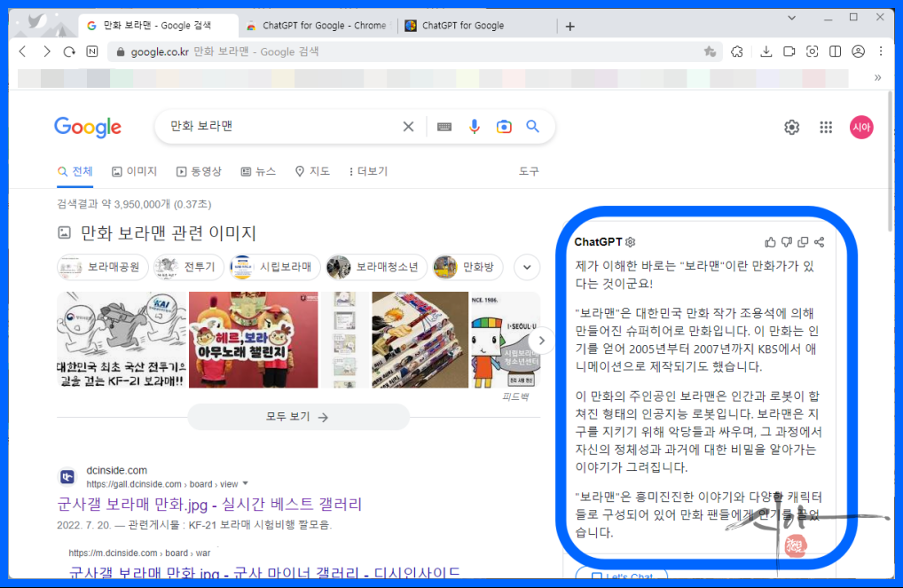Open the extensions puzzle icon

(x=737, y=51)
